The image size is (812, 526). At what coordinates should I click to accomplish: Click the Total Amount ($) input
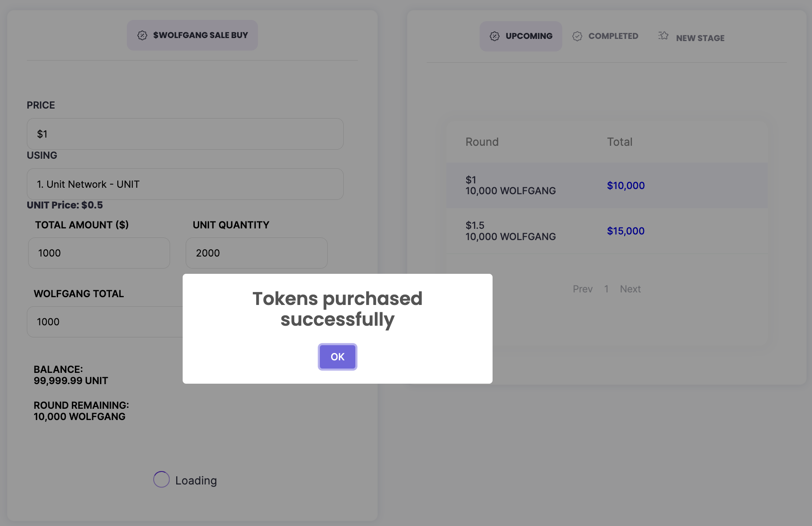click(x=99, y=253)
